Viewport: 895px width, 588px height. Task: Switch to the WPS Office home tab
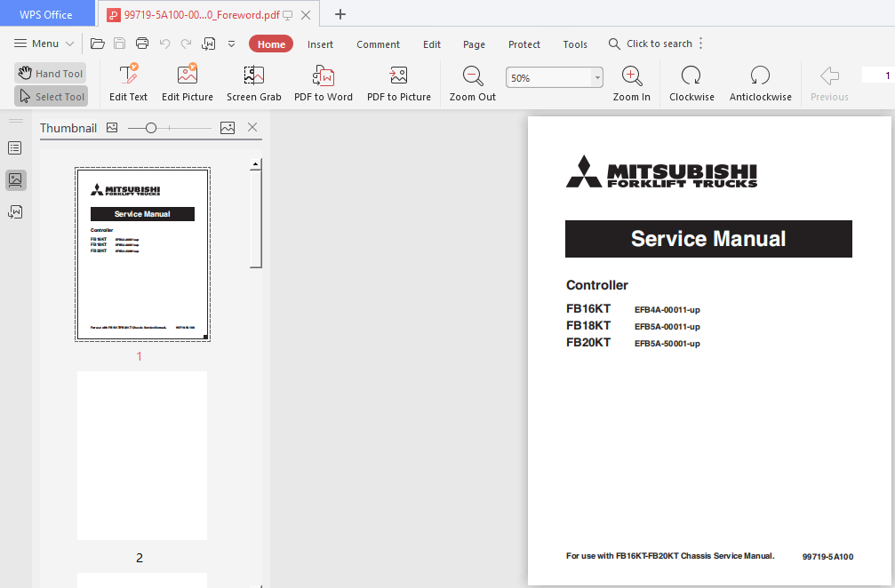[46, 14]
